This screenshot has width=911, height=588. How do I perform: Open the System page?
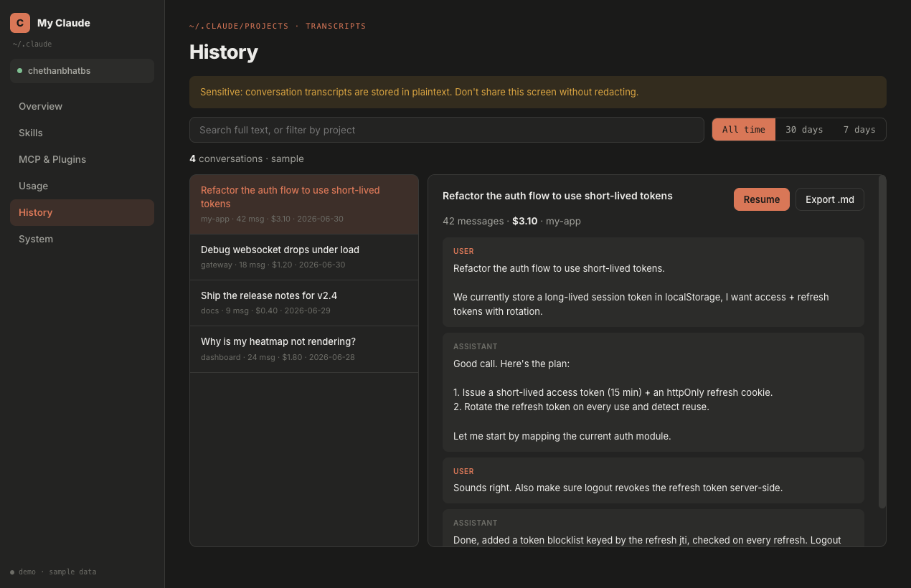coord(82,239)
